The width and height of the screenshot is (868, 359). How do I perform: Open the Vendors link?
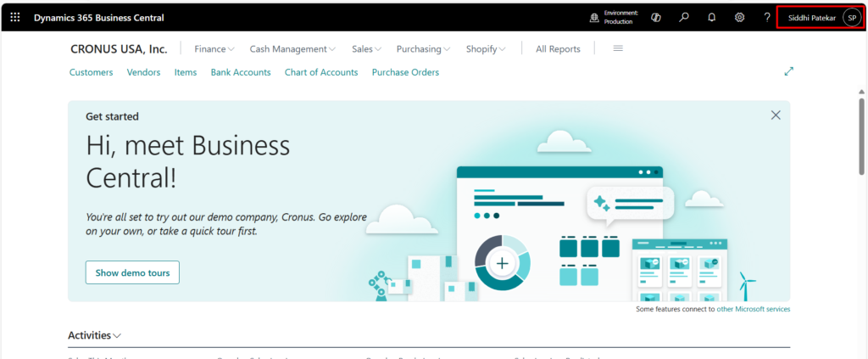143,72
